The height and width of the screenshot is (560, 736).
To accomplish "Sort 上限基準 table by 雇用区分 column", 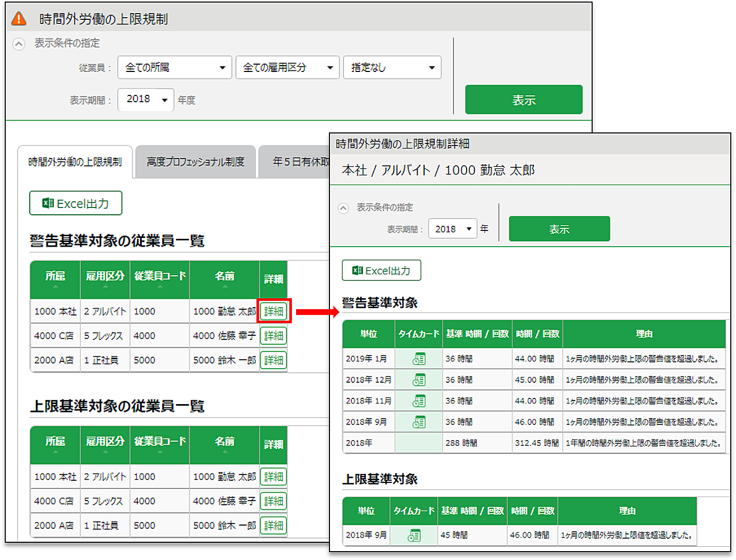I will [x=105, y=445].
